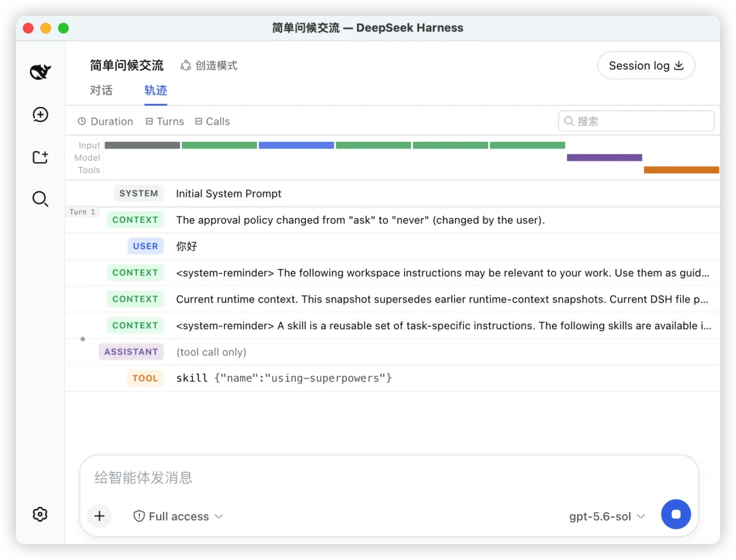Stop generation with blue stop button
Screen dimensions: 736x560
(x=675, y=514)
